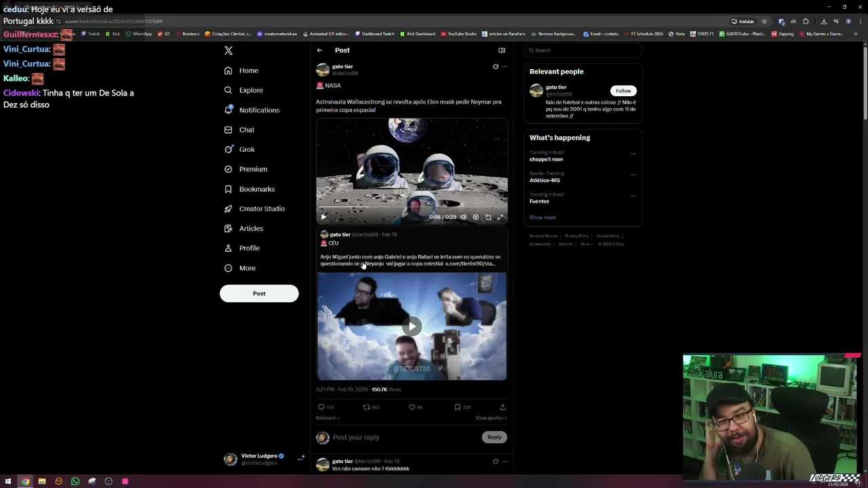This screenshot has height=488, width=868.
Task: Click the Post your reply field
Action: [x=405, y=437]
